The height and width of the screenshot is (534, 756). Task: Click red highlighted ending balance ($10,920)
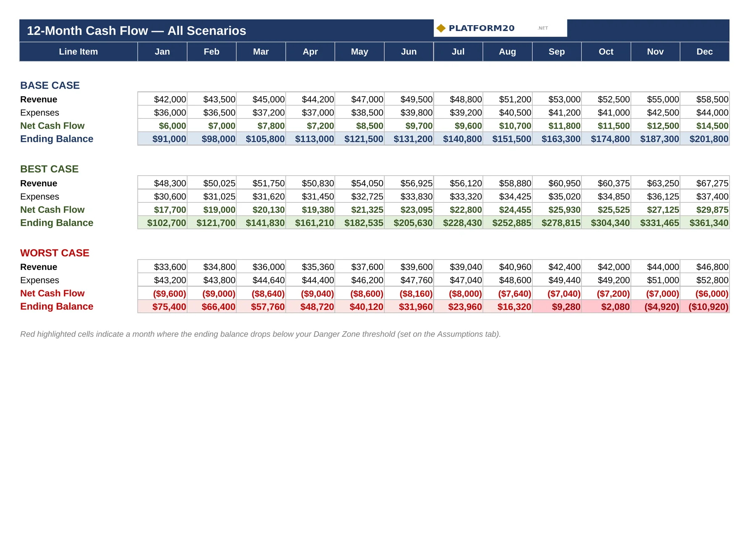point(705,307)
